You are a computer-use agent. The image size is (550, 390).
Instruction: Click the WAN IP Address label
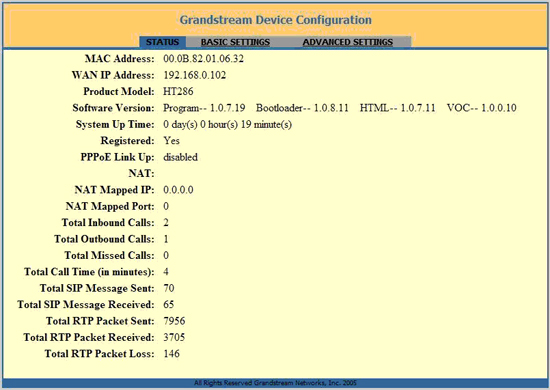pos(113,75)
